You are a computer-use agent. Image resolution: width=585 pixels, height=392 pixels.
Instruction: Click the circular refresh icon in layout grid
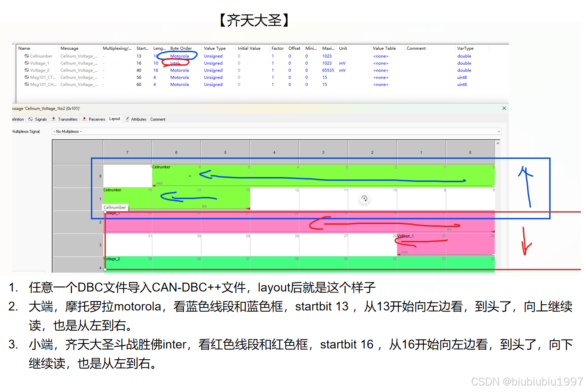364,198
